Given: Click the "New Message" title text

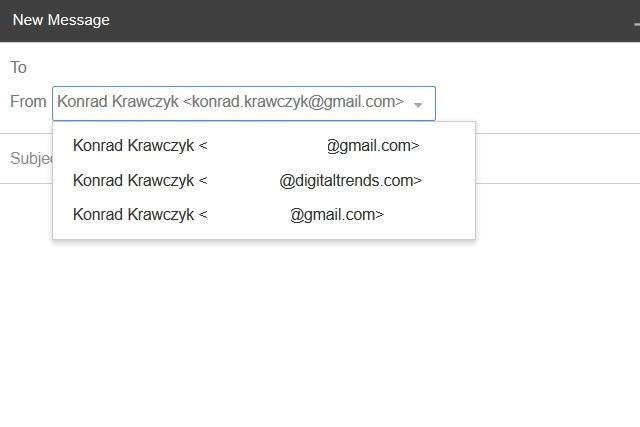Looking at the screenshot, I should pyautogui.click(x=61, y=20).
